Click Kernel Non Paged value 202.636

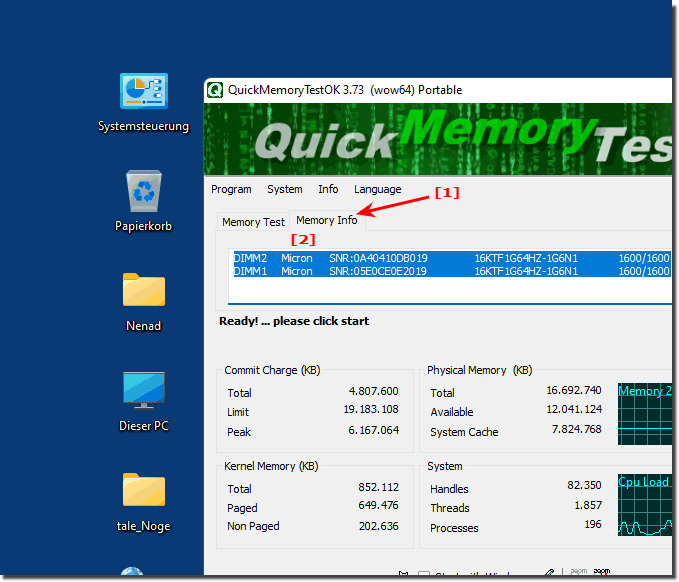pos(378,526)
